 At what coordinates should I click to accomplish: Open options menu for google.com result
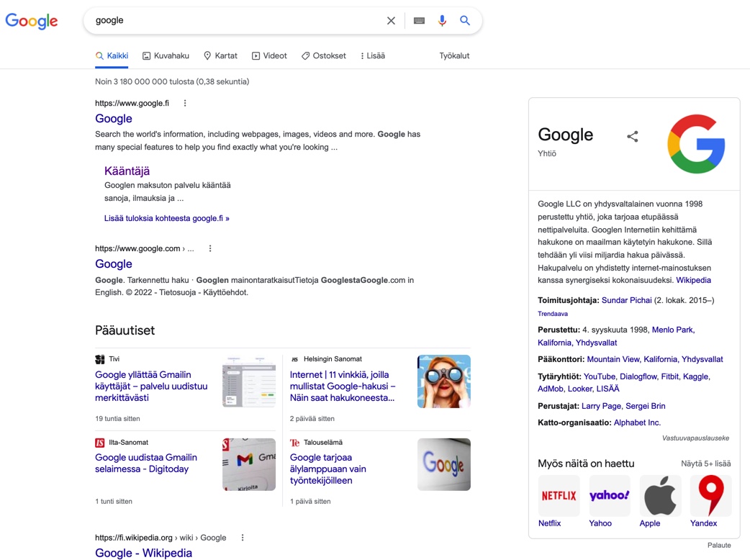(210, 248)
